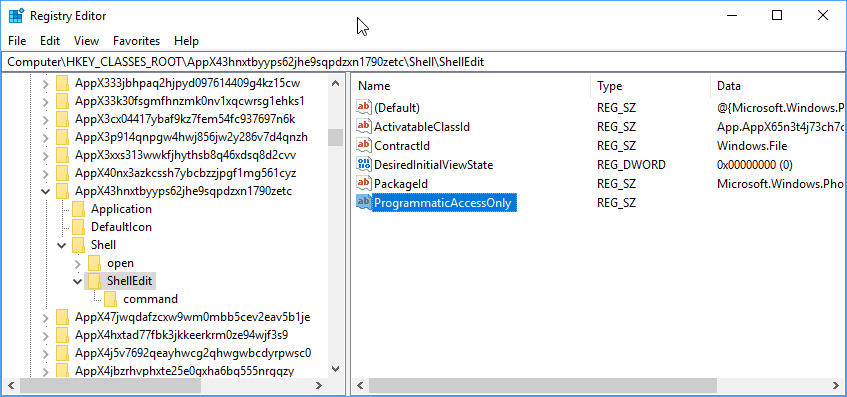
Task: Open the File menu
Action: [17, 41]
